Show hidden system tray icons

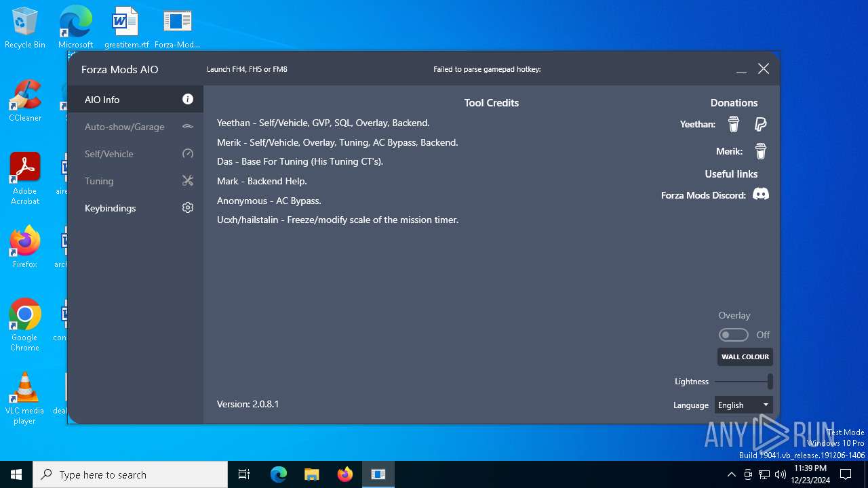[x=731, y=474]
